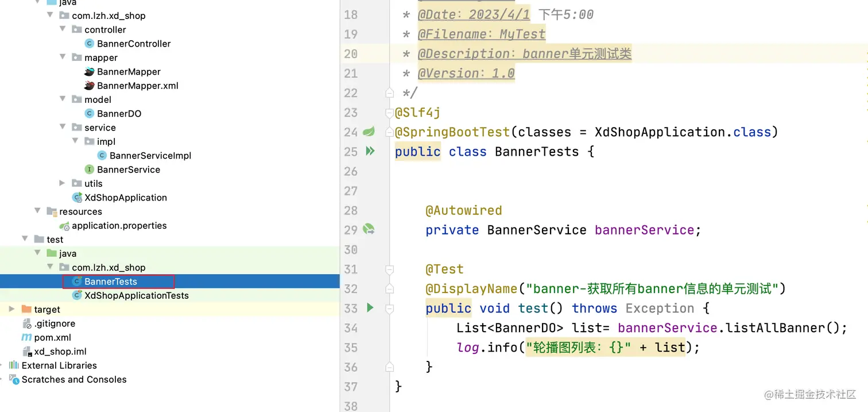Click log.info call on line 35
Viewport: 868px width, 412px height.
pyautogui.click(x=487, y=347)
